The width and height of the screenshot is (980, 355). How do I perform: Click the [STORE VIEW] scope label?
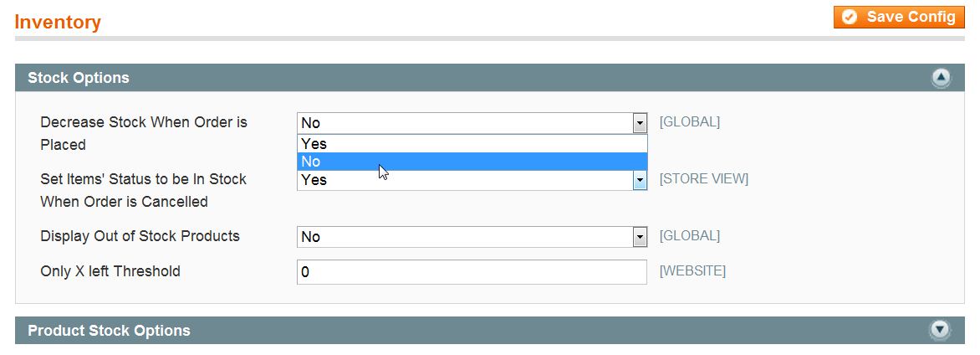point(703,178)
